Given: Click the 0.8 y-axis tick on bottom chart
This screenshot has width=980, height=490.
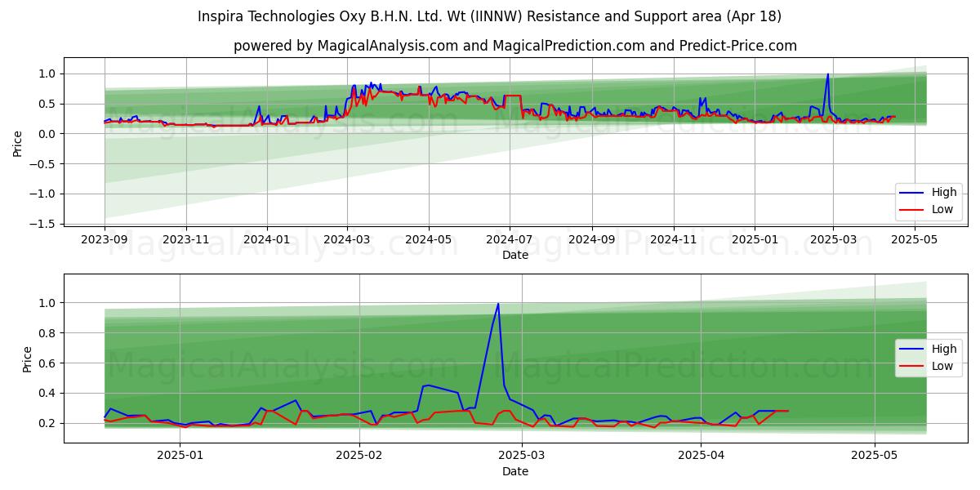Looking at the screenshot, I should click(x=48, y=333).
